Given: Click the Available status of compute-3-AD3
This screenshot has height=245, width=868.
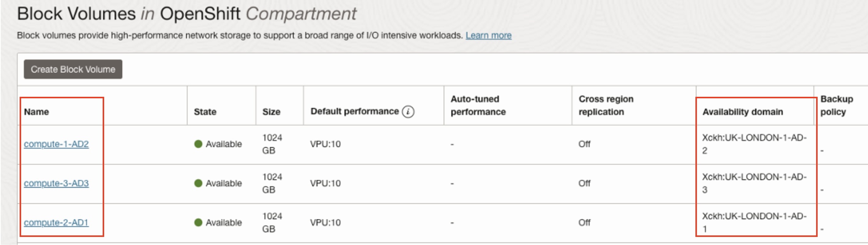Looking at the screenshot, I should point(218,183).
